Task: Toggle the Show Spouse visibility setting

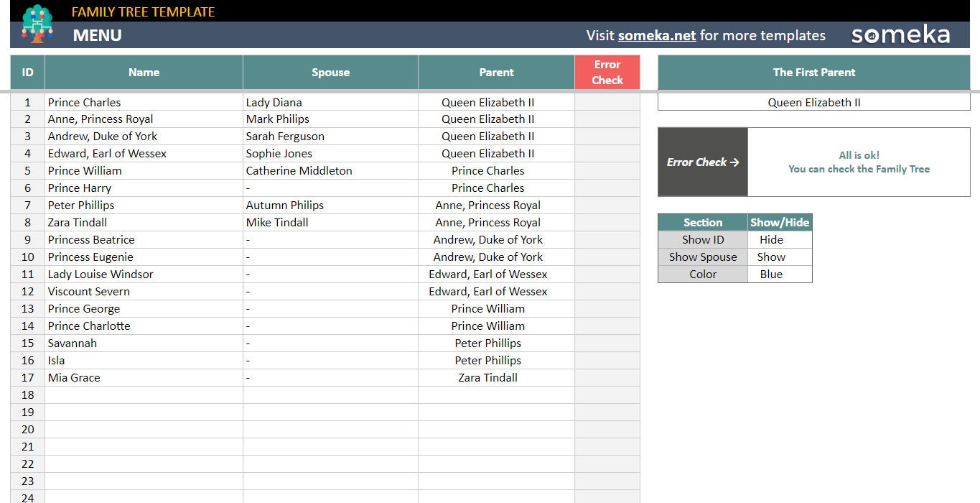Action: 780,257
